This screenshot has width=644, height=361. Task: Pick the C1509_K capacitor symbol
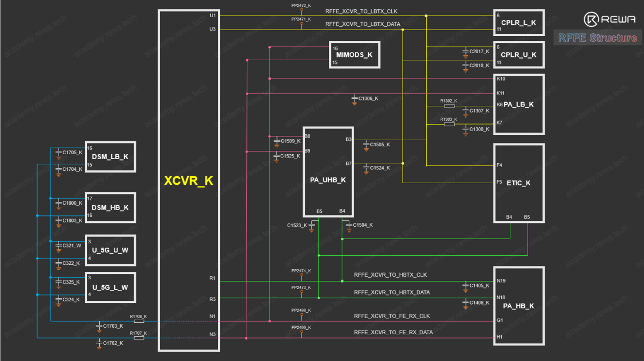click(x=276, y=142)
